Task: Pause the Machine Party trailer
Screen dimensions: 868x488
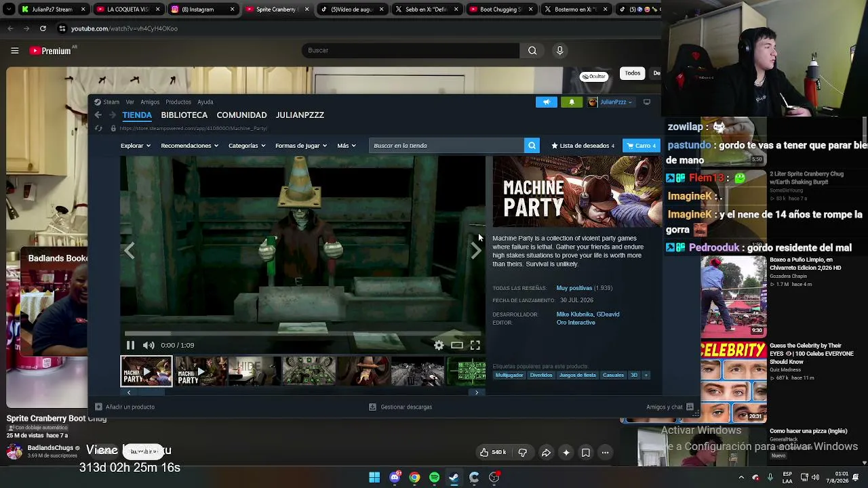Action: point(131,345)
